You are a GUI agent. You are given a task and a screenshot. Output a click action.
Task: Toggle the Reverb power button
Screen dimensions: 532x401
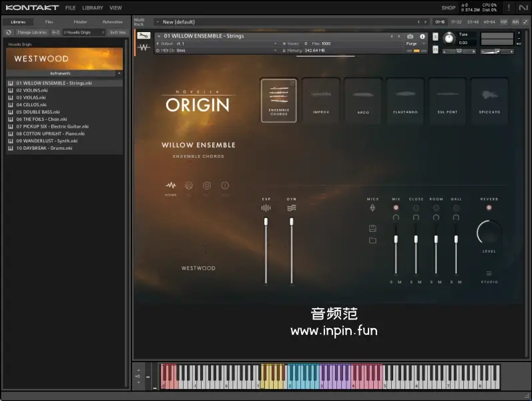tap(489, 208)
